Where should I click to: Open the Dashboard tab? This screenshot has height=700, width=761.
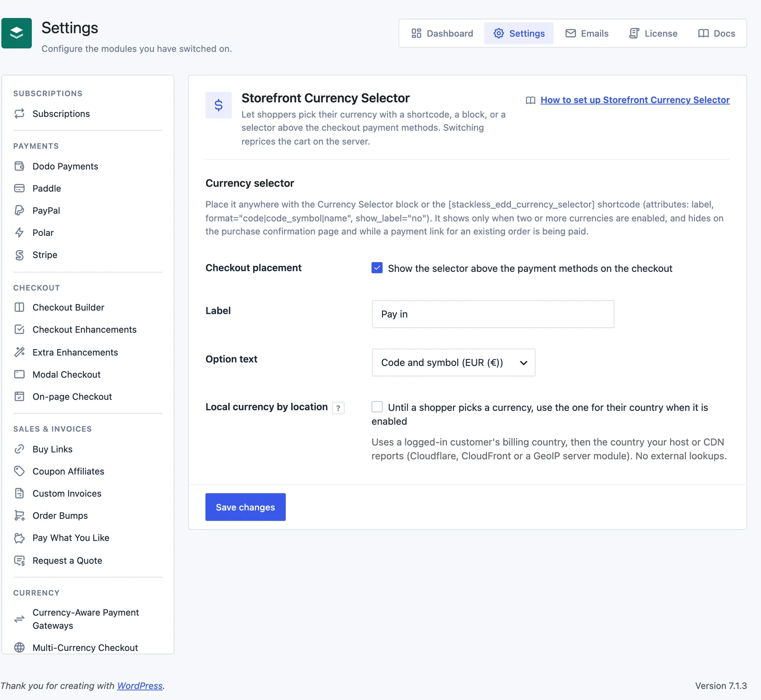tap(442, 33)
